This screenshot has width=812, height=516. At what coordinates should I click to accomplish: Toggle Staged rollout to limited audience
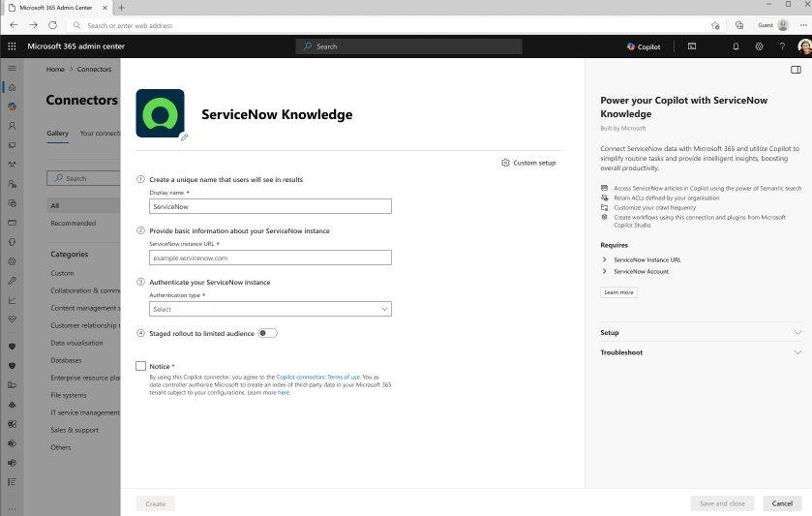click(x=268, y=333)
